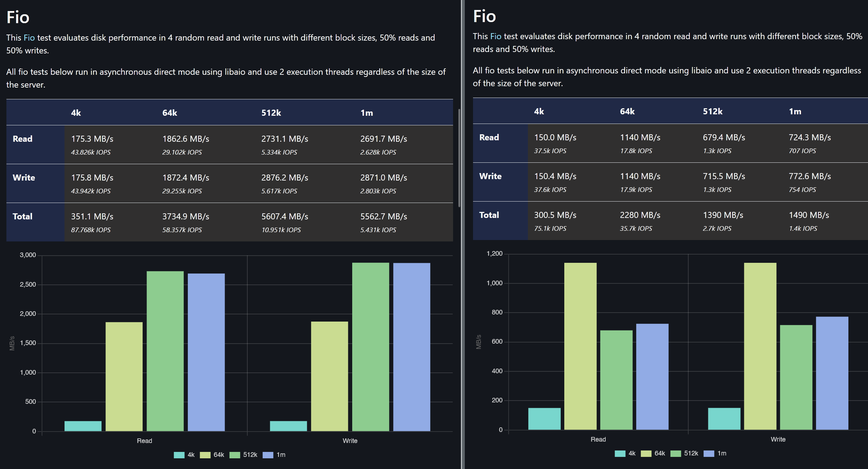Click the left pane's vertical scrollbar thumb
This screenshot has height=469, width=868.
pyautogui.click(x=459, y=157)
